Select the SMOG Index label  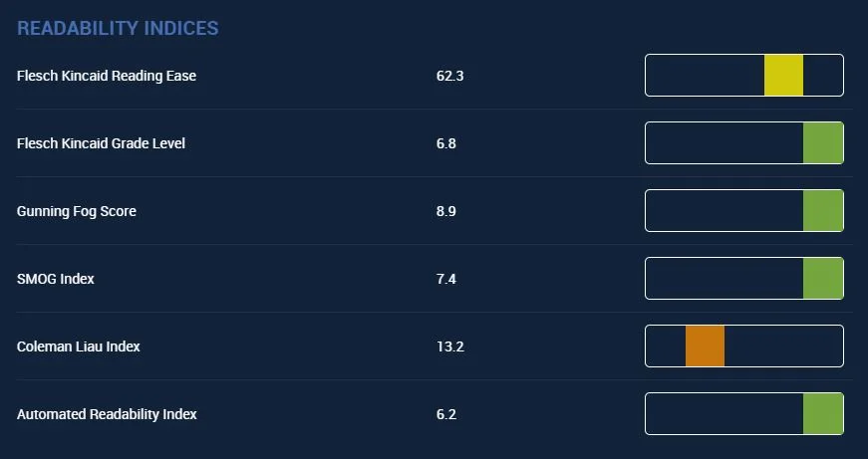(x=56, y=279)
